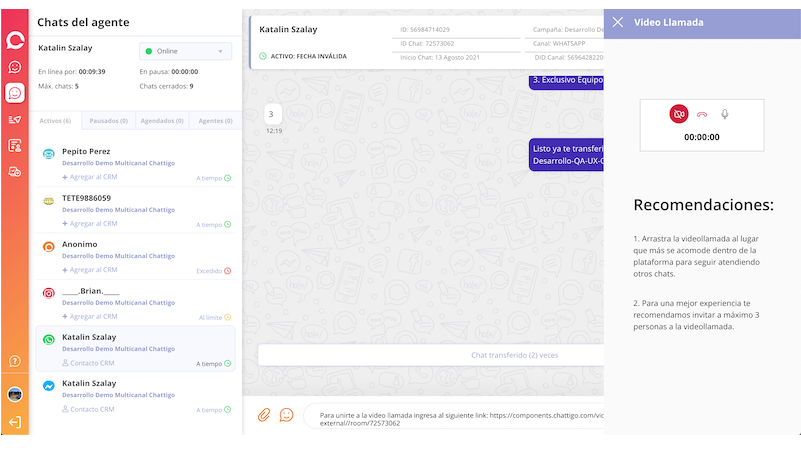Open the TETE9886059 chat
801x450 pixels.
[x=135, y=210]
